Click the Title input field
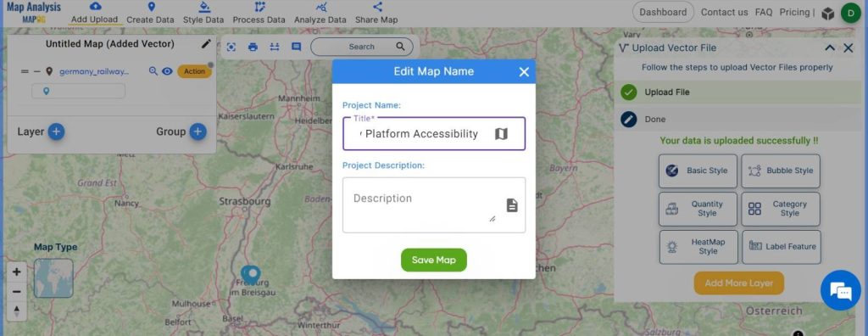 (x=434, y=133)
